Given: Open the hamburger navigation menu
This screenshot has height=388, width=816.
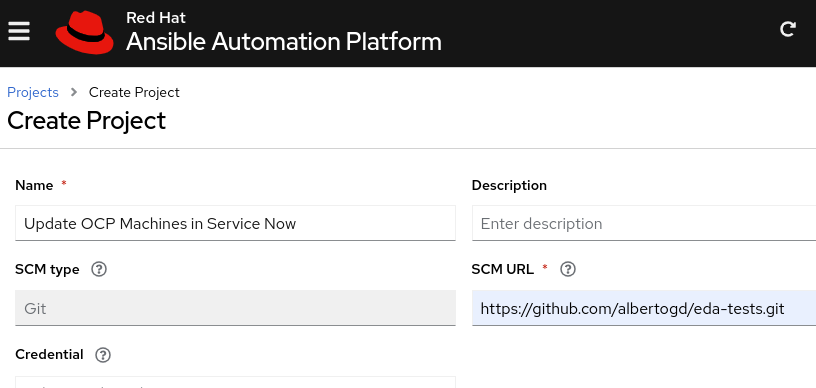Looking at the screenshot, I should [19, 32].
